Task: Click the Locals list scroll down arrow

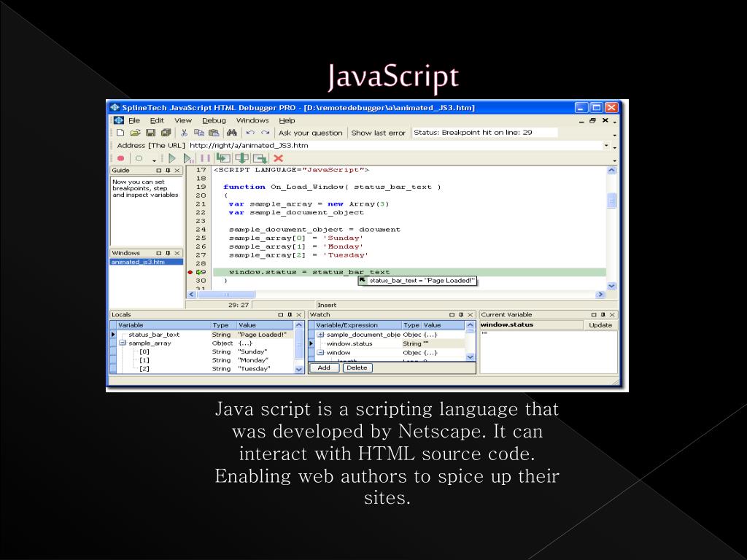Action: tap(298, 369)
